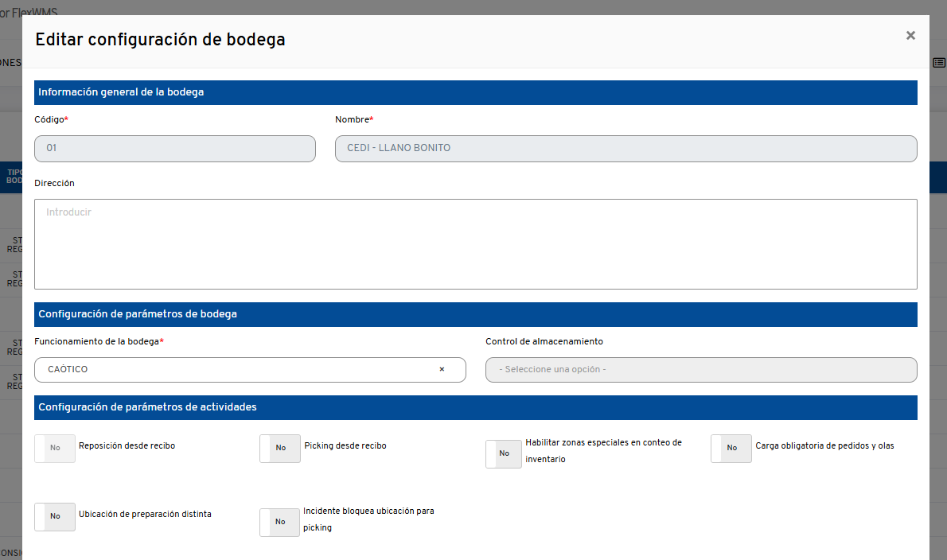Clear the CAÓTICO selection with the × icon
This screenshot has height=560, width=947.
pos(442,369)
